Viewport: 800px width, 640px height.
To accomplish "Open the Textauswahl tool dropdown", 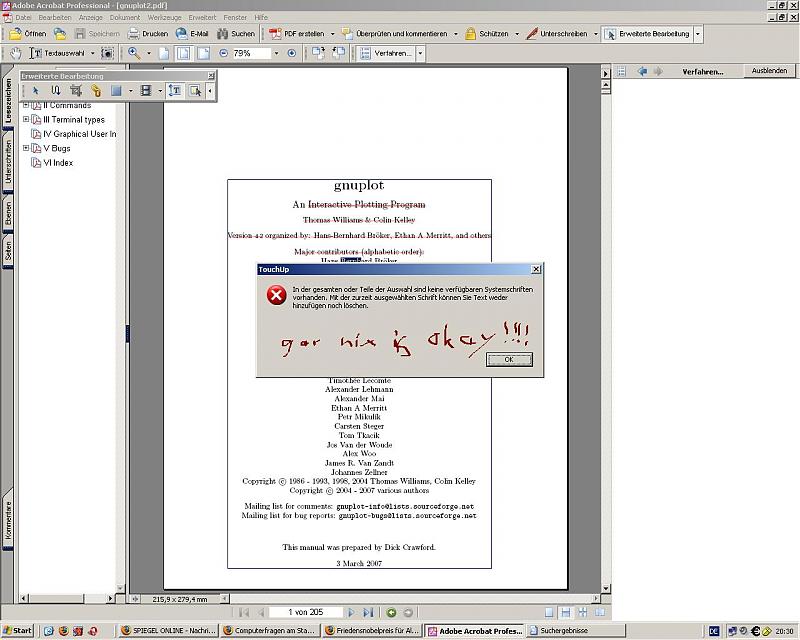I will coord(92,53).
